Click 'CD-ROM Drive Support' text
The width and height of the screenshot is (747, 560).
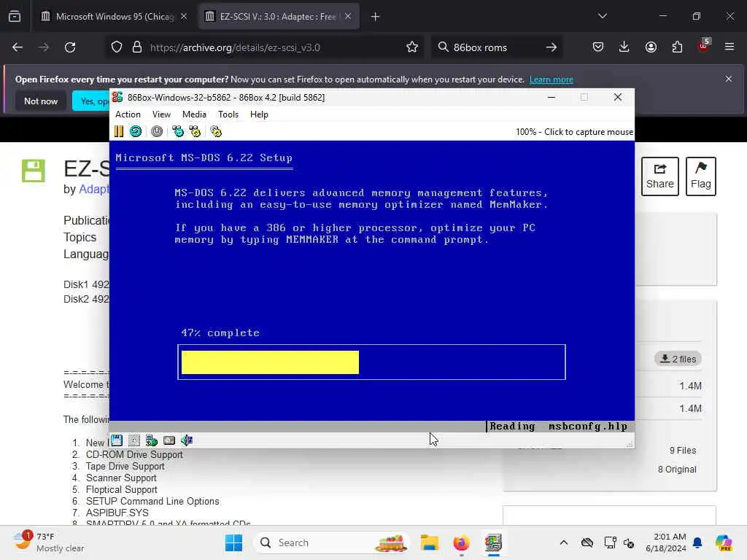pyautogui.click(x=134, y=455)
